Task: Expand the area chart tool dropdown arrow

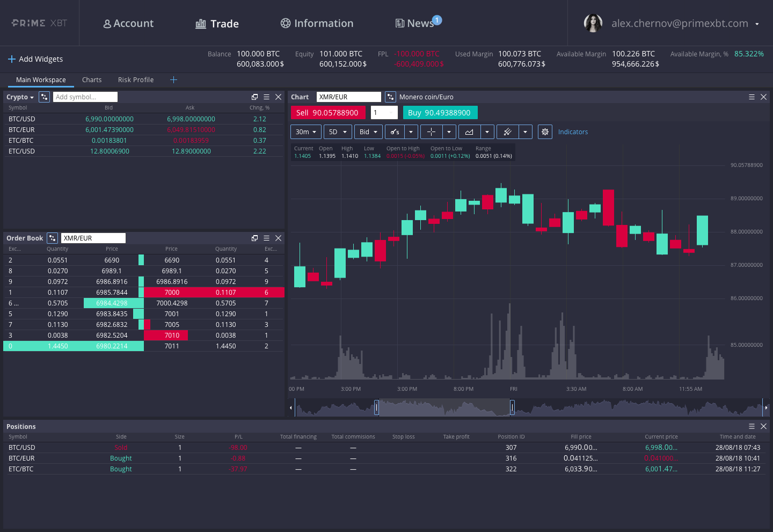Action: (x=487, y=132)
